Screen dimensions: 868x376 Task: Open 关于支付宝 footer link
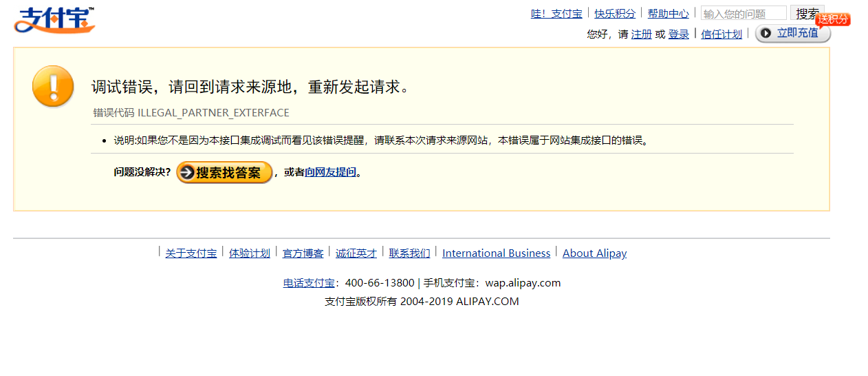pos(191,253)
